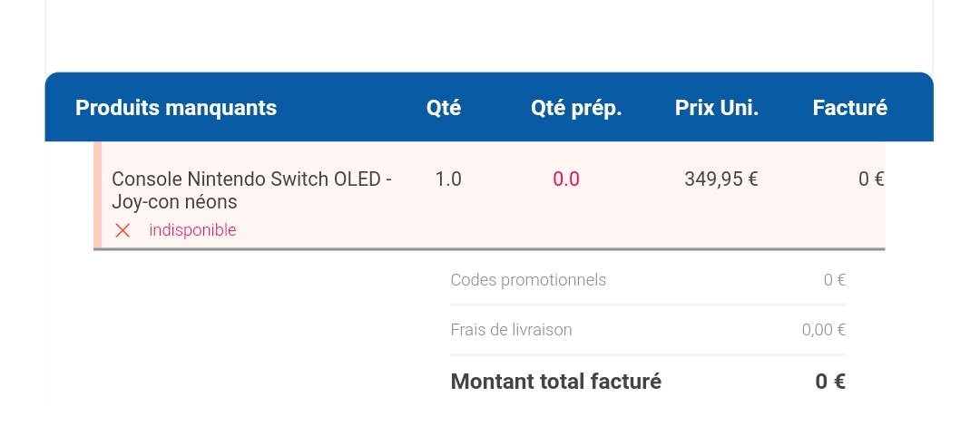Click the salmon bar left of product row
This screenshot has height=426, width=980.
(97, 195)
